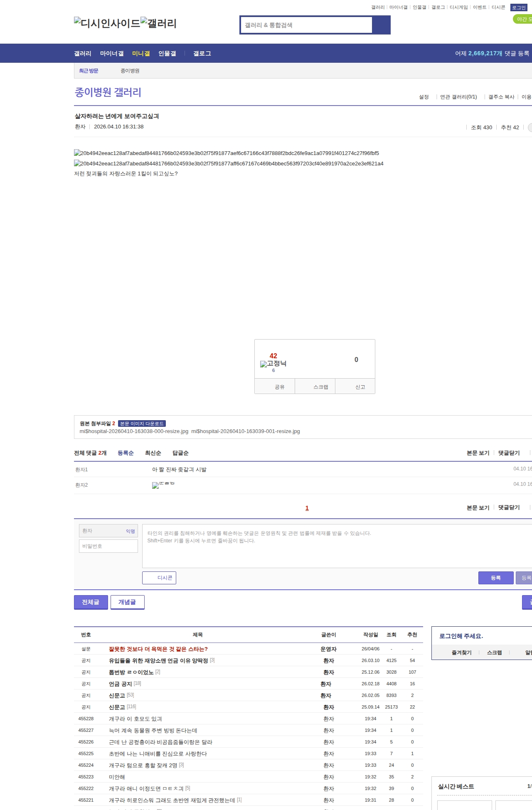Expand the 설정 menu in gallery header
532x810 pixels.
pos(424,97)
